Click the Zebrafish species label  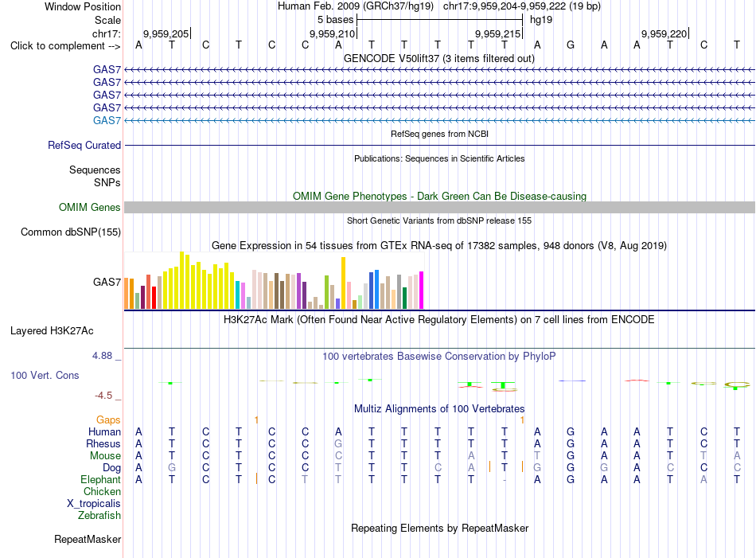99,516
